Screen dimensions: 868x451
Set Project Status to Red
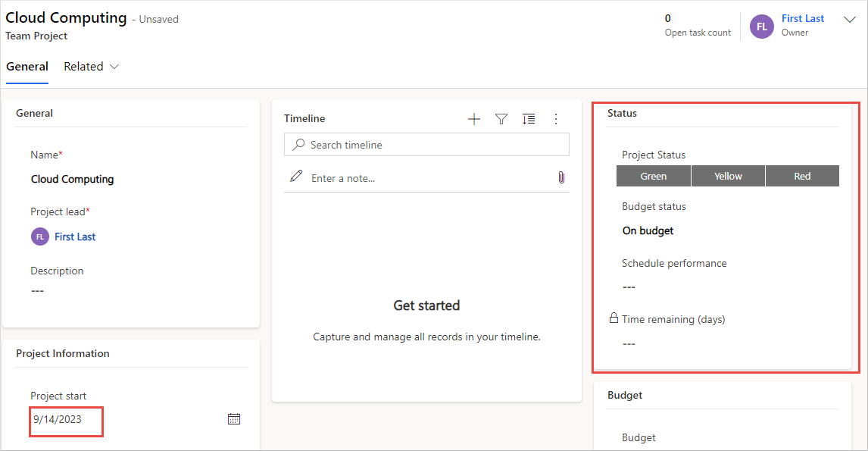[x=802, y=176]
